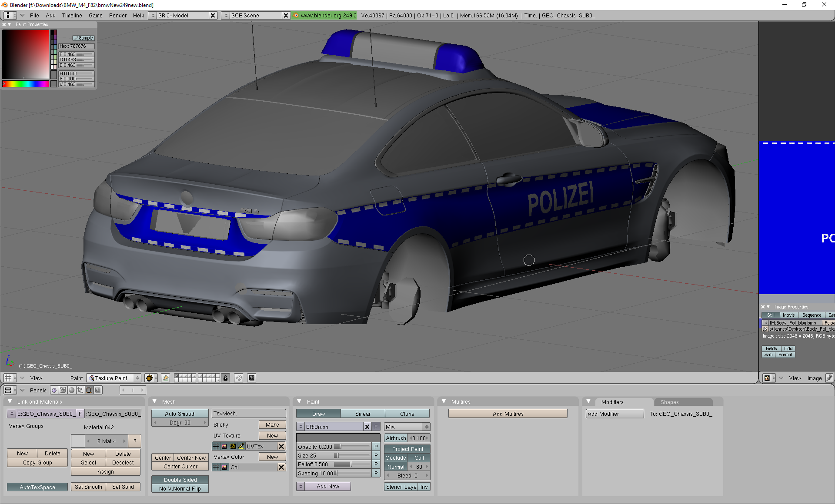Open the Texture Paint mode dropdown
Viewport: 835px width, 504px height.
114,378
